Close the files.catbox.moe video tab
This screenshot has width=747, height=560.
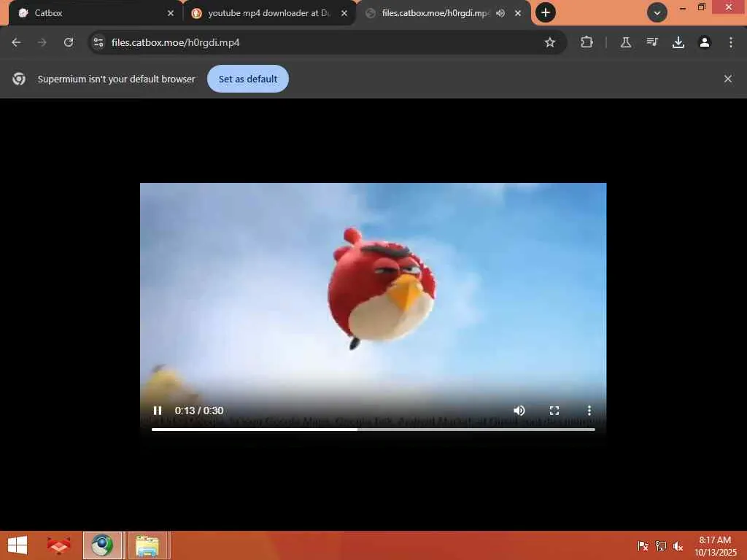[518, 13]
